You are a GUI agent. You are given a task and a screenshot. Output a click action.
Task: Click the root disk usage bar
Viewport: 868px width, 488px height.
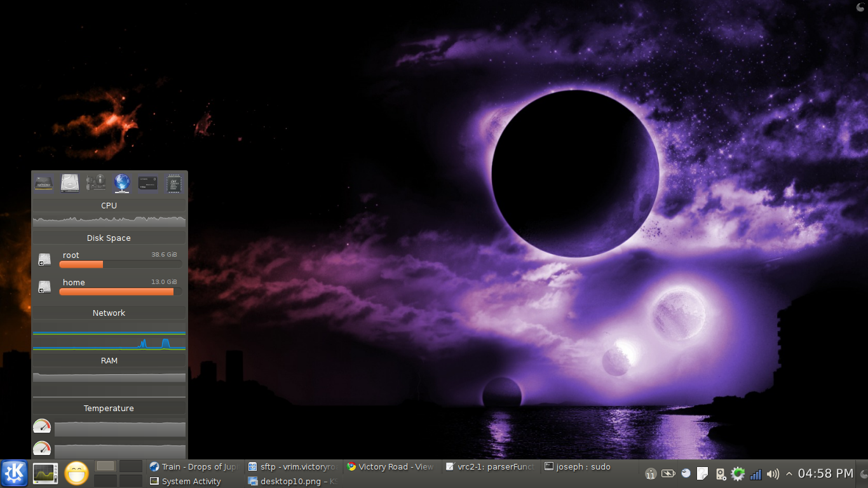[120, 264]
